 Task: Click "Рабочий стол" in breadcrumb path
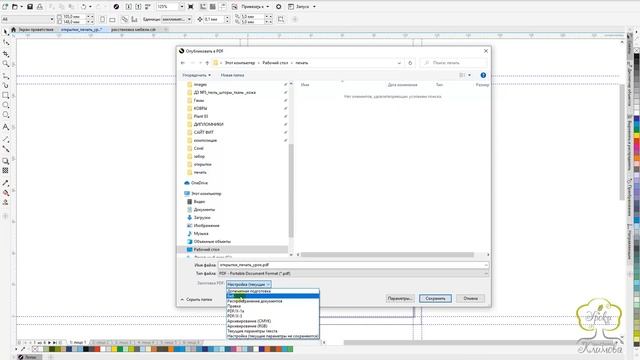click(275, 63)
